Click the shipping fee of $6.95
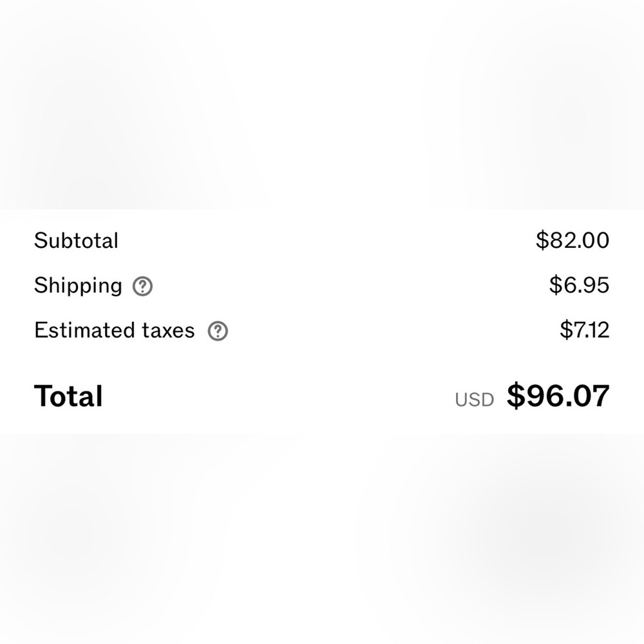This screenshot has width=644, height=644. tap(578, 285)
